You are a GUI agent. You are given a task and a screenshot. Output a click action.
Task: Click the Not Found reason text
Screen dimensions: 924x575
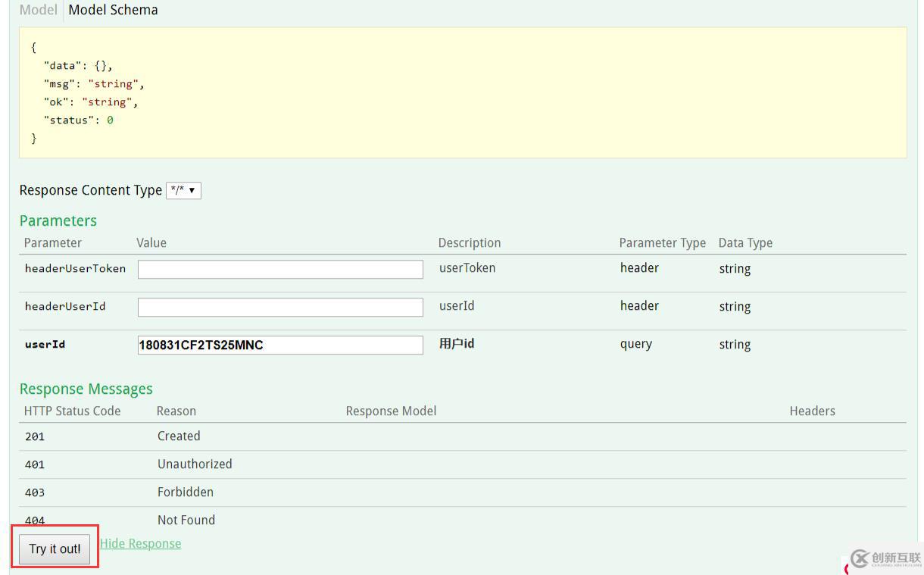tap(186, 520)
